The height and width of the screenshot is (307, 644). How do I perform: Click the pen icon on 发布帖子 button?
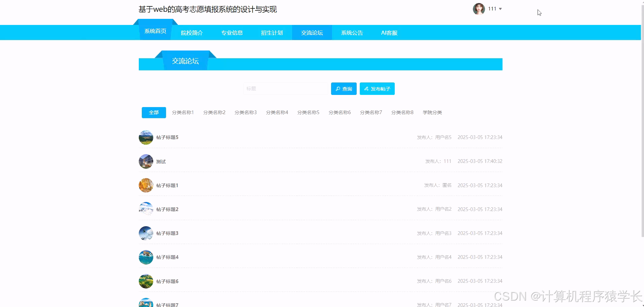click(366, 89)
